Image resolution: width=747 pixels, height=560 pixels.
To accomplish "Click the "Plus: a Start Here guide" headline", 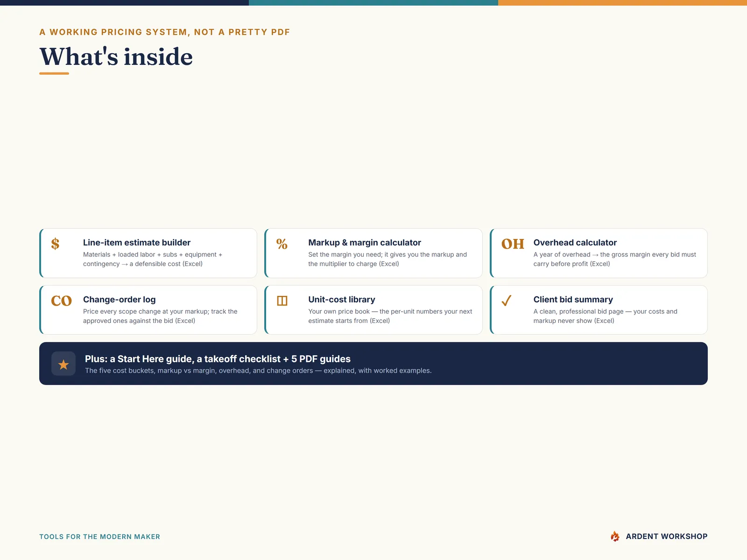I will click(218, 359).
